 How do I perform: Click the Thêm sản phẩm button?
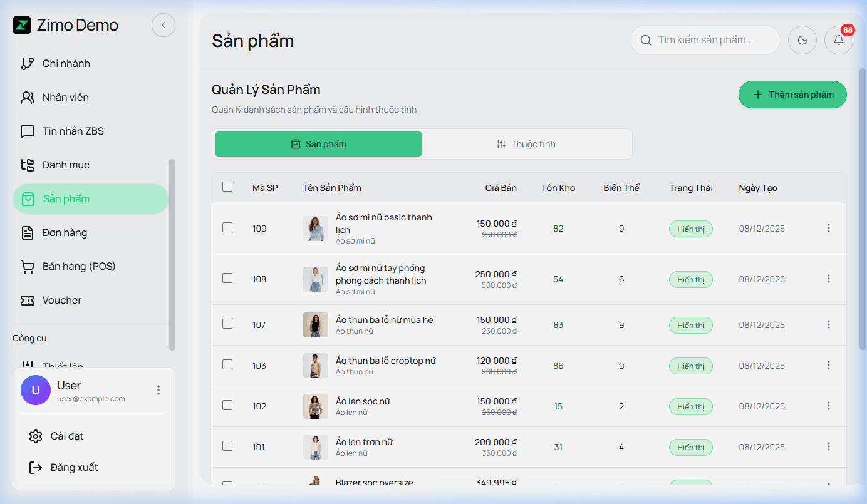click(x=792, y=95)
